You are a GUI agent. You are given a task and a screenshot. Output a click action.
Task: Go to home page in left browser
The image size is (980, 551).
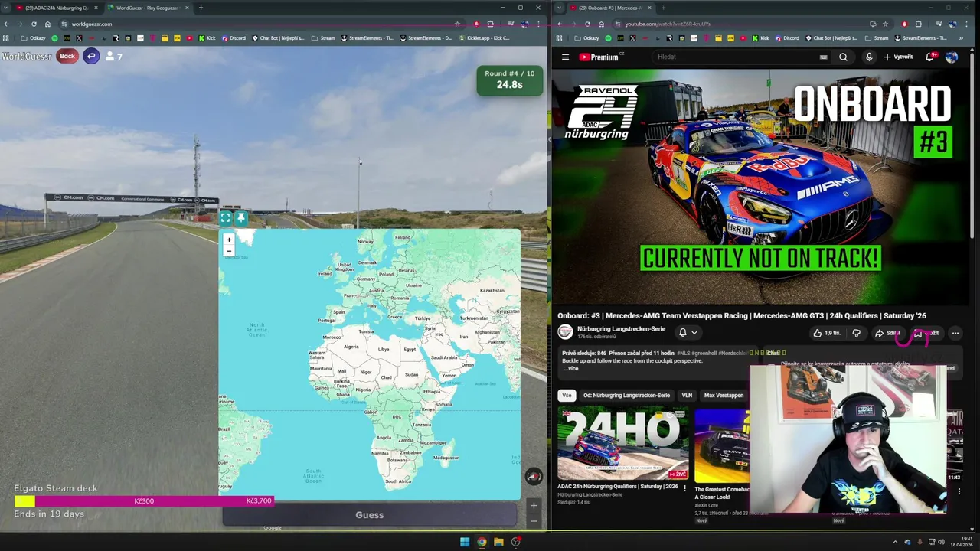47,24
